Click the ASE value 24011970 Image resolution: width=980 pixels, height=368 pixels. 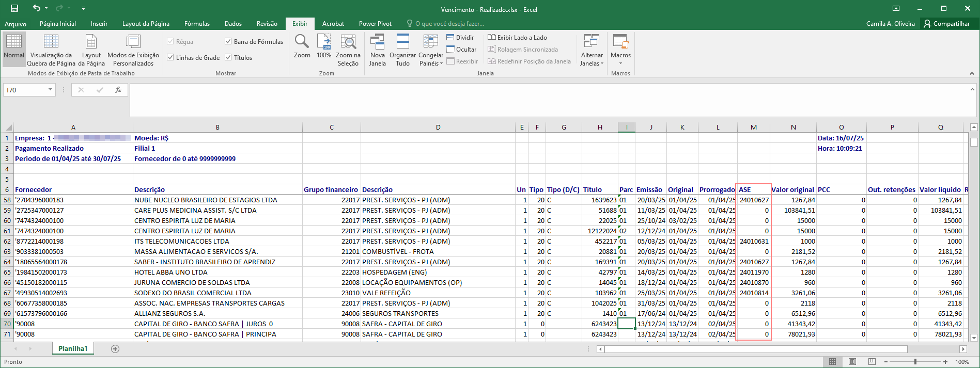click(754, 272)
